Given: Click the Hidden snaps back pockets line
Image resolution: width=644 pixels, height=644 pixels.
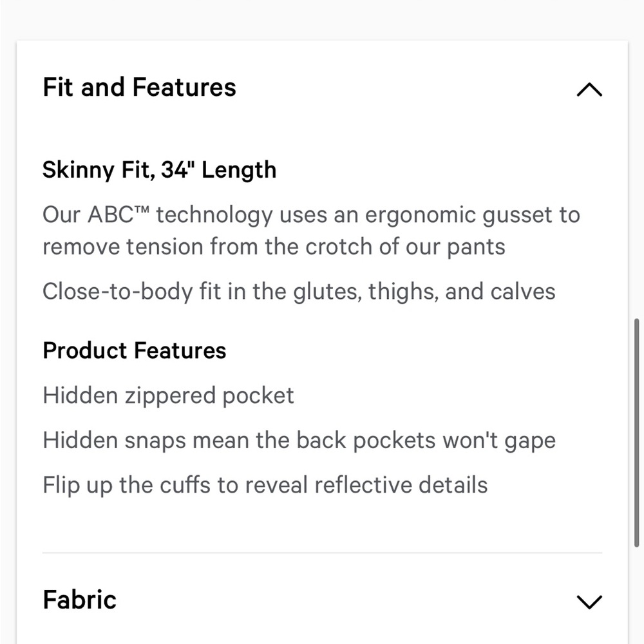Looking at the screenshot, I should (299, 440).
